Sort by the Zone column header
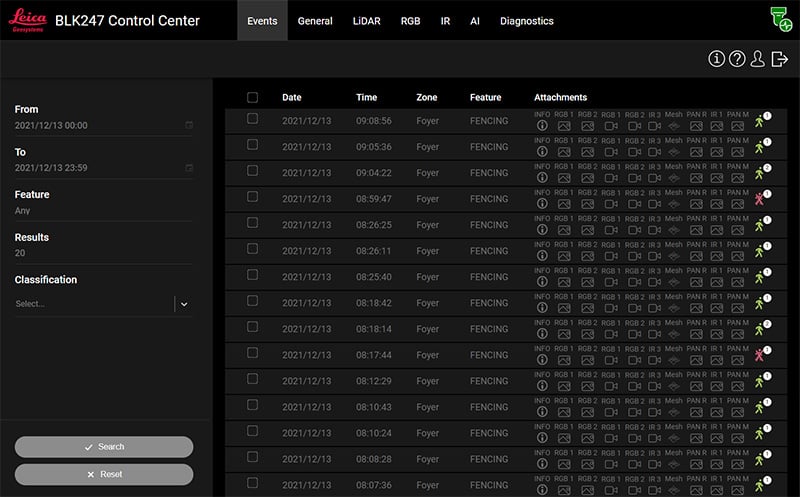Screen dimensions: 800x497 427,97
